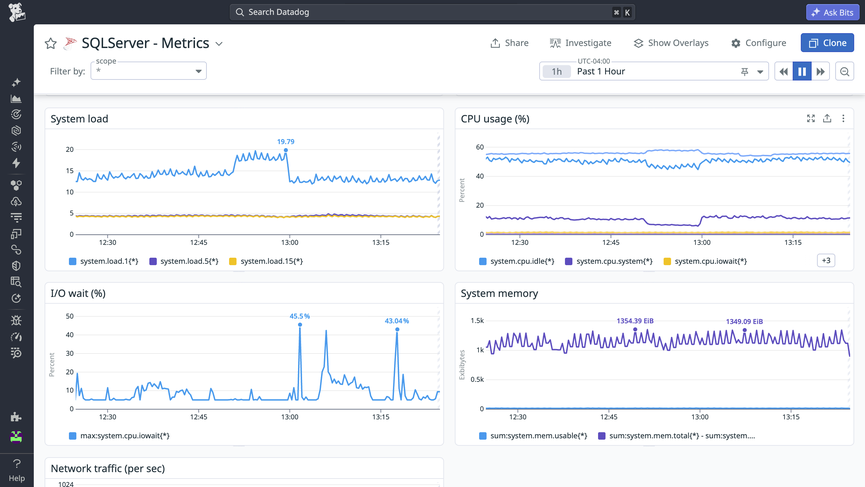Viewport: 865px width, 487px height.
Task: Toggle max:system.cpu.iowait{*} legend series
Action: pos(119,436)
